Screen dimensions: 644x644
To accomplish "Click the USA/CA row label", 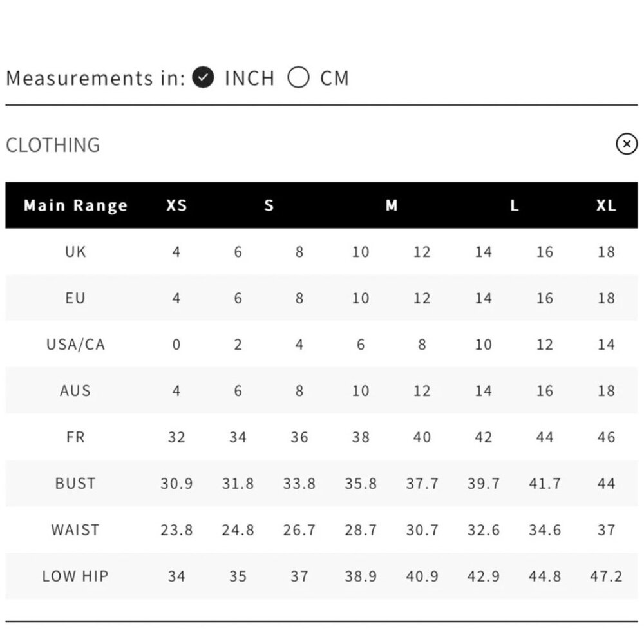I will pyautogui.click(x=75, y=344).
